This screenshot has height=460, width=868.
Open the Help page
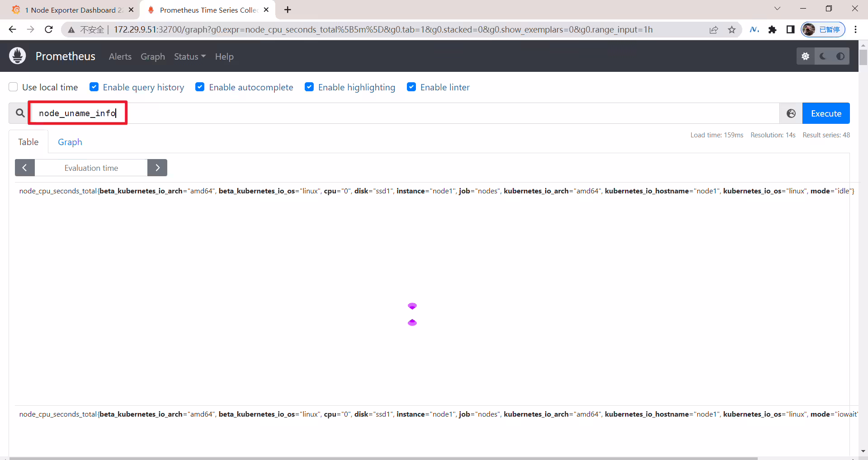tap(224, 56)
